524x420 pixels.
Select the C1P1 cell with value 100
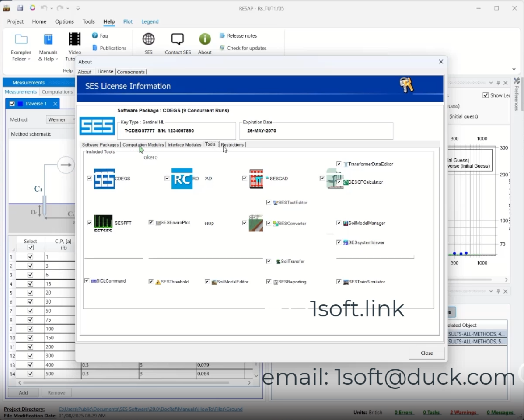[59, 329]
